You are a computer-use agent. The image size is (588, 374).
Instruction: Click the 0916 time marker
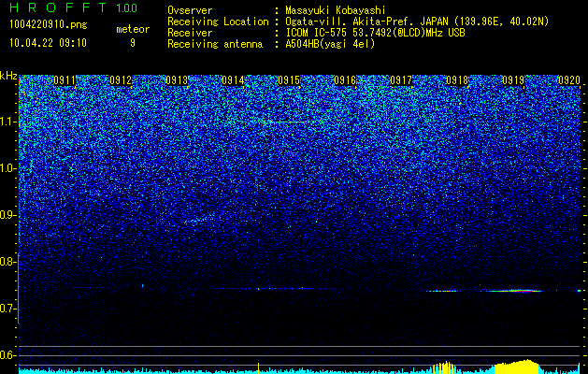click(345, 80)
